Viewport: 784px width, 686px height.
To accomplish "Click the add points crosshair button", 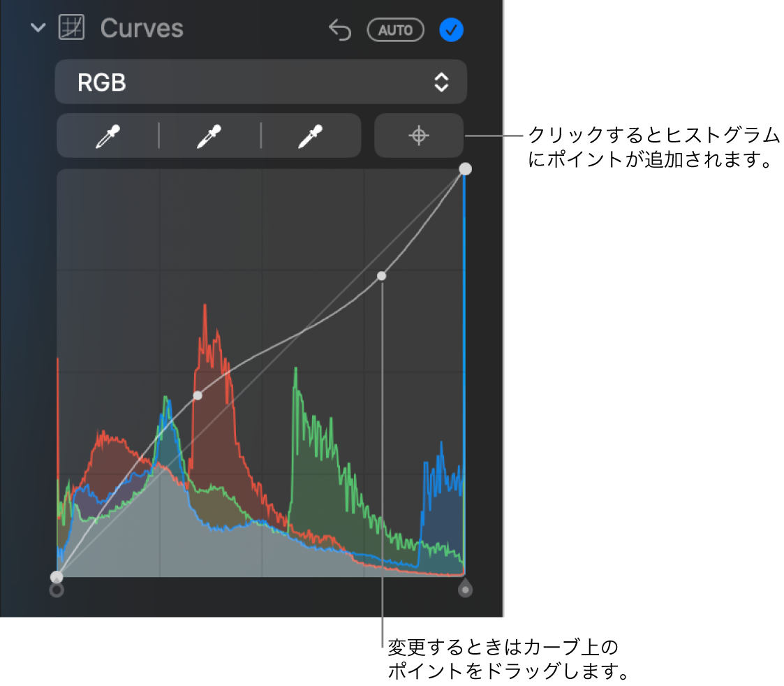I will pos(419,136).
